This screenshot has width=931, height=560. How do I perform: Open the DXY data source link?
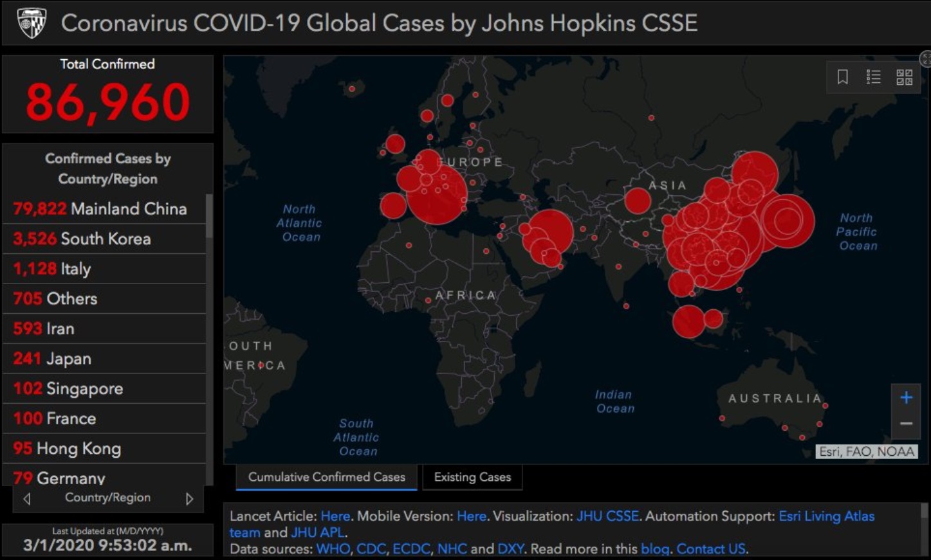coord(510,549)
